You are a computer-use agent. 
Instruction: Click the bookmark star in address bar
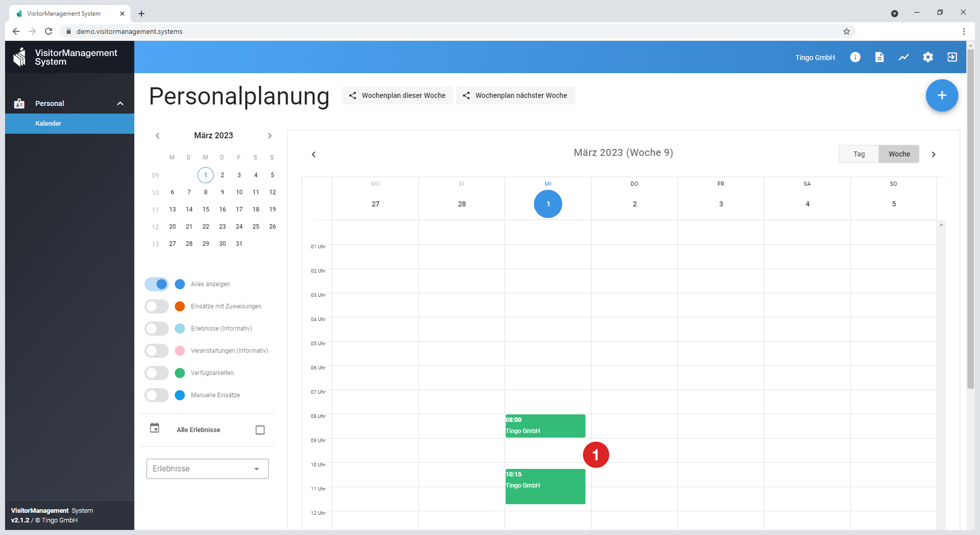point(847,31)
